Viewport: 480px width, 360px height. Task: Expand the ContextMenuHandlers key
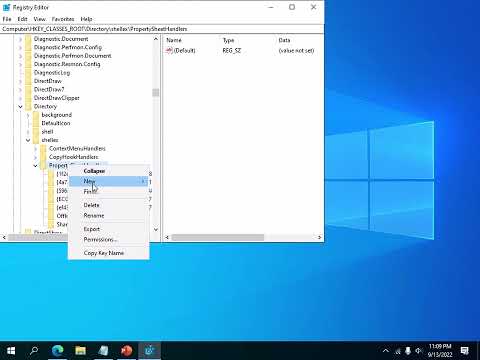coord(36,148)
